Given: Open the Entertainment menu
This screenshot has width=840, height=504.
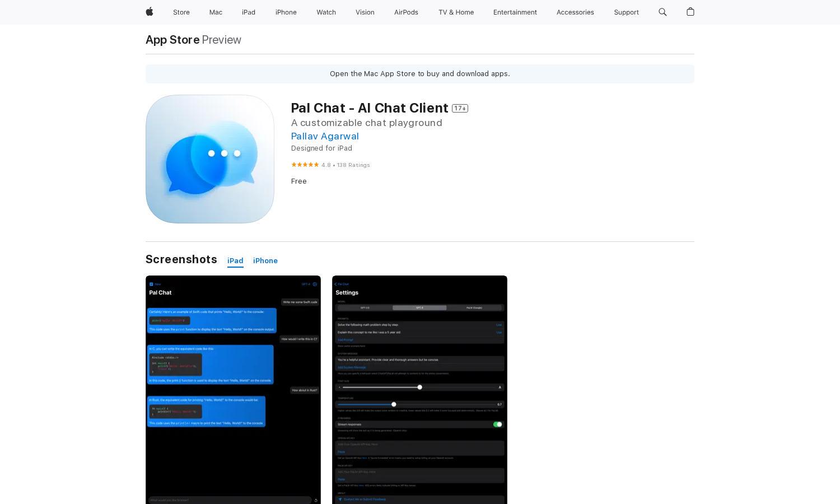Looking at the screenshot, I should [x=515, y=12].
